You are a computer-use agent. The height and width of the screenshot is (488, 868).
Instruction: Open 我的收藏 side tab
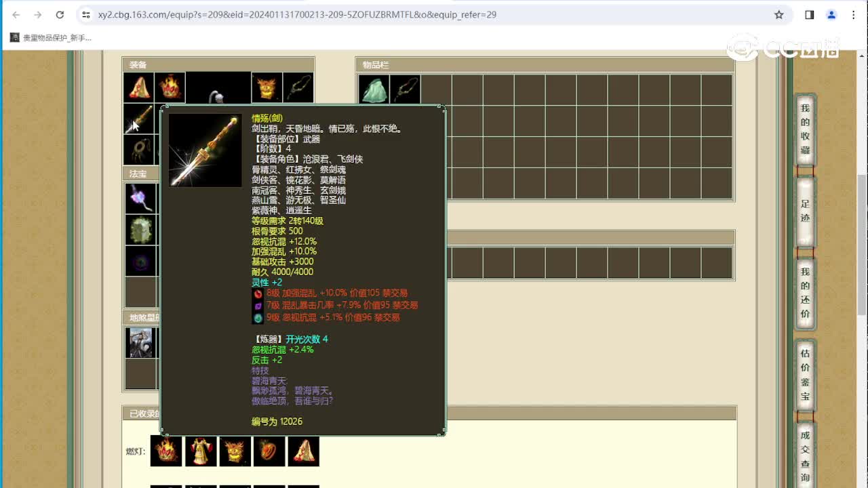coord(805,129)
